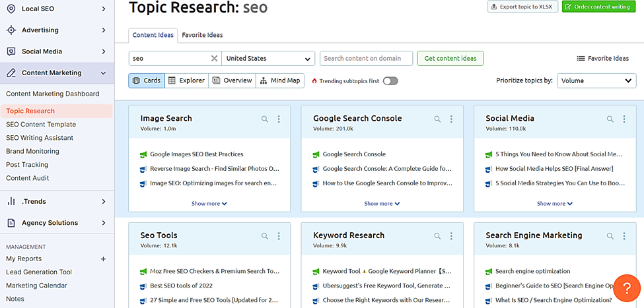Open Notes in the sidebar
This screenshot has width=644, height=308.
[15, 299]
